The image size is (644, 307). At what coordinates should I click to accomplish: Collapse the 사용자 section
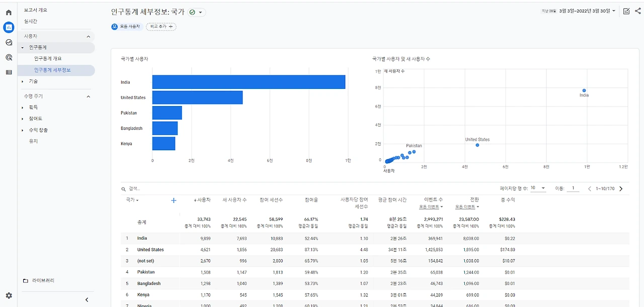(89, 36)
